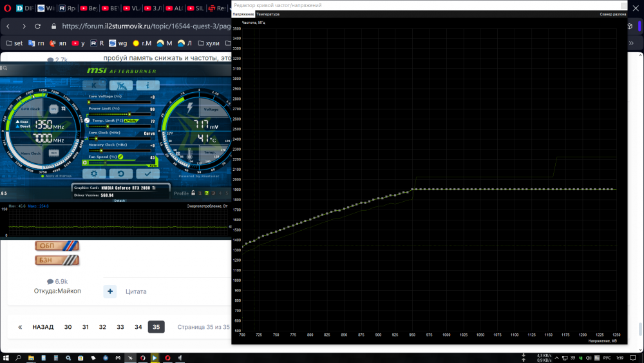Switch to the Температура tab
The height and width of the screenshot is (363, 644).
point(267,14)
